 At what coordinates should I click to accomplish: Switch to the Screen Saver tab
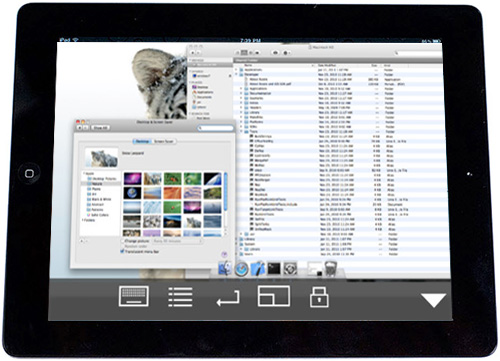pos(164,141)
